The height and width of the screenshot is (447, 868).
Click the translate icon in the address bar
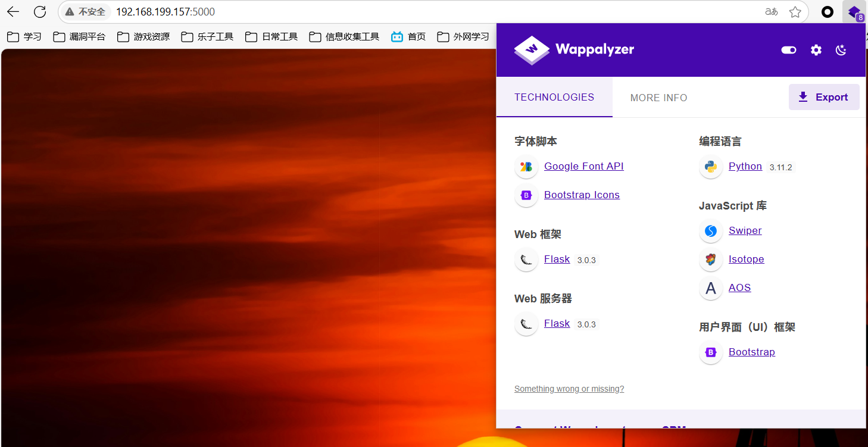click(x=772, y=12)
